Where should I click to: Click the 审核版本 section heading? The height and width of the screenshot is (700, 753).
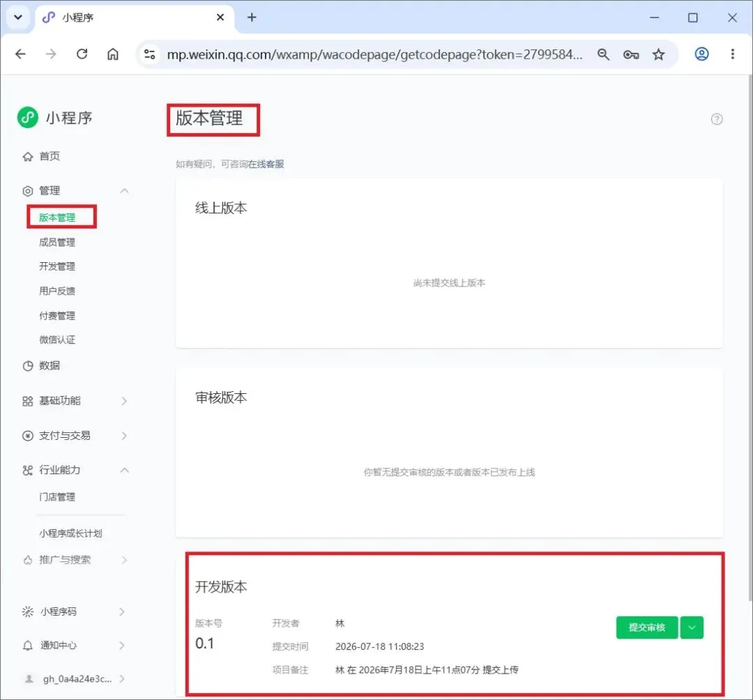[221, 397]
